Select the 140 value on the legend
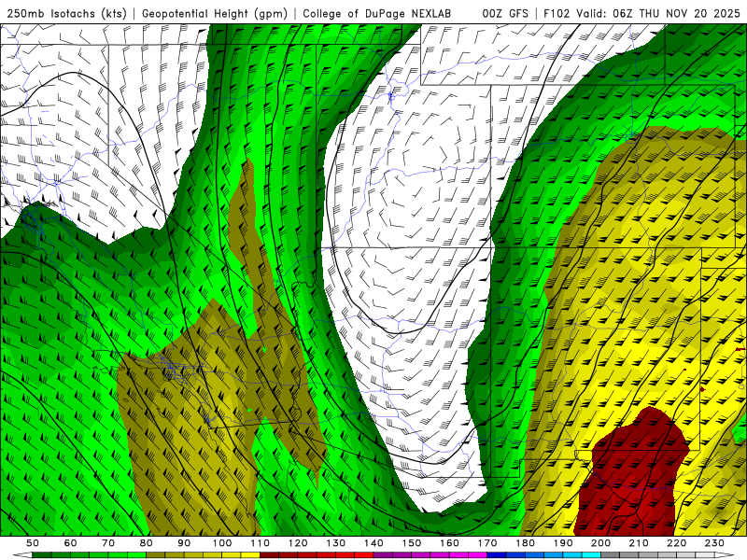This screenshot has height=560, width=747. (x=373, y=543)
